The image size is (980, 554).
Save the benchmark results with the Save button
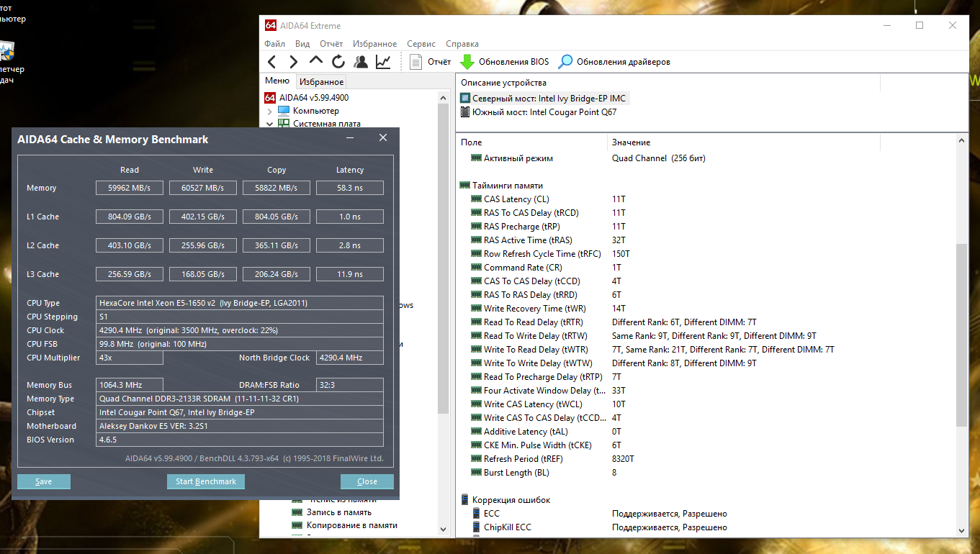44,481
